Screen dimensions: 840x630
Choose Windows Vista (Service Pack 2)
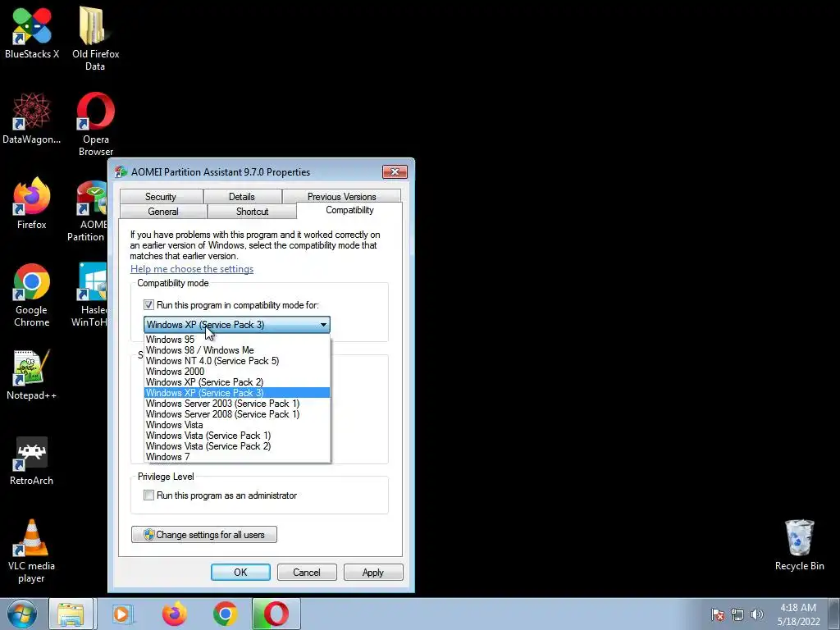[x=237, y=446]
